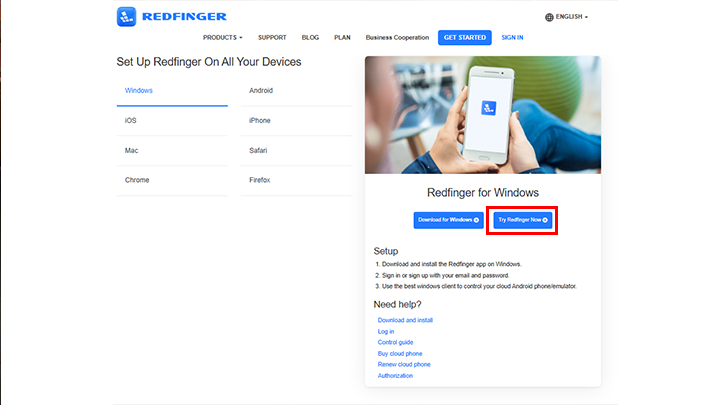This screenshot has height=405, width=720.
Task: Switch to the iOS tab
Action: 172,121
